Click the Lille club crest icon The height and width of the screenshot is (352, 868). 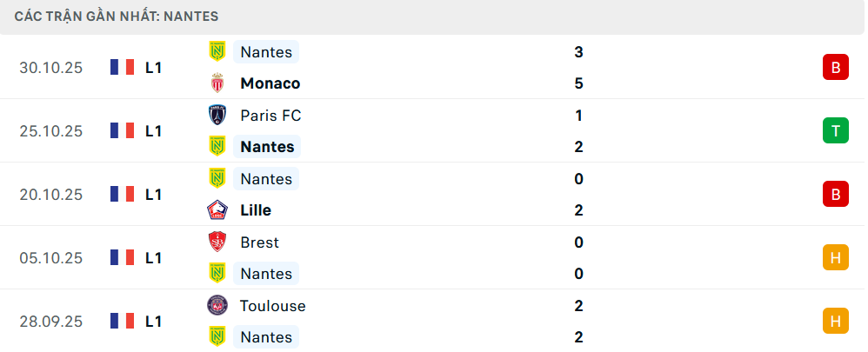point(217,210)
